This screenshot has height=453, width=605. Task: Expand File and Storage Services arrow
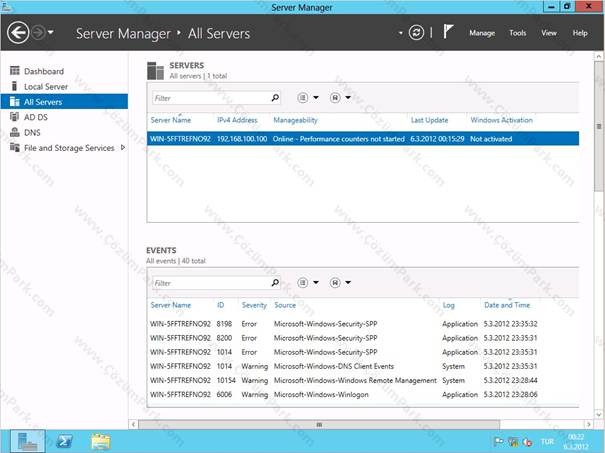point(123,147)
